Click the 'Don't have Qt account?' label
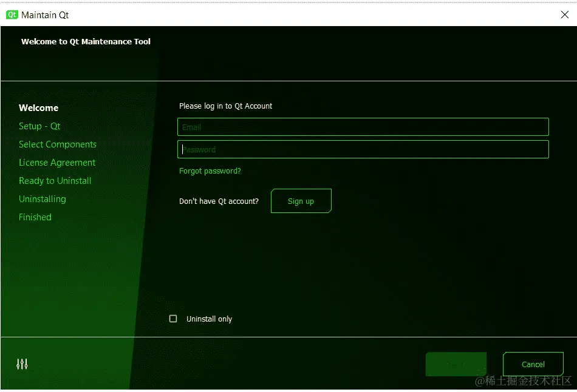This screenshot has height=392, width=577. click(x=219, y=201)
